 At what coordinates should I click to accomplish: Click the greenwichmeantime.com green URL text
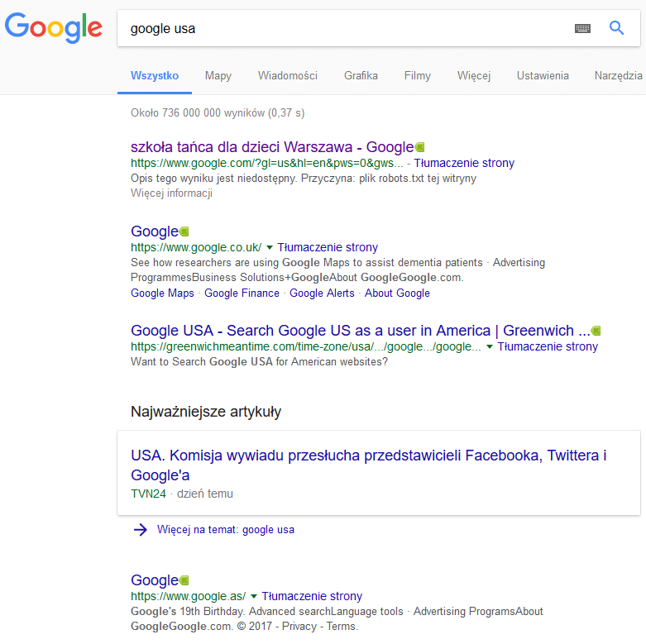[x=306, y=346]
